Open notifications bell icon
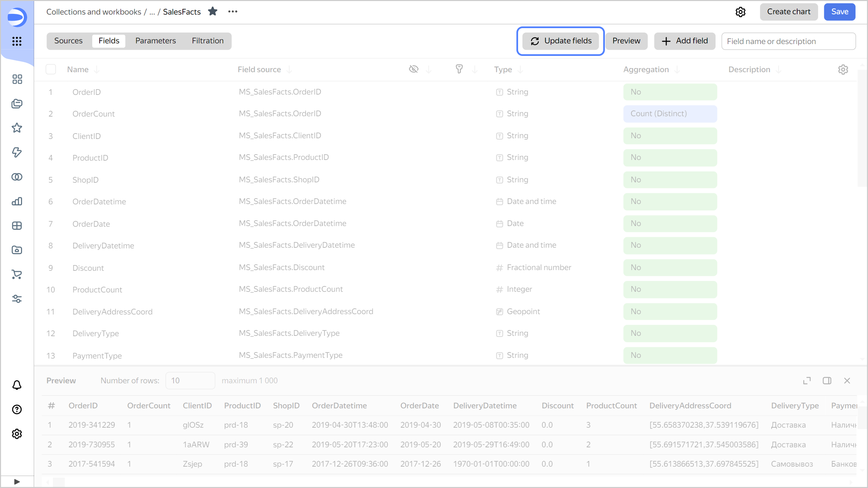 (x=17, y=385)
